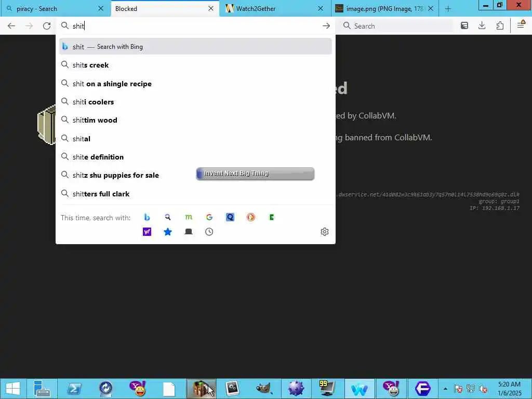Pick the magnifier search engine icon

168,217
